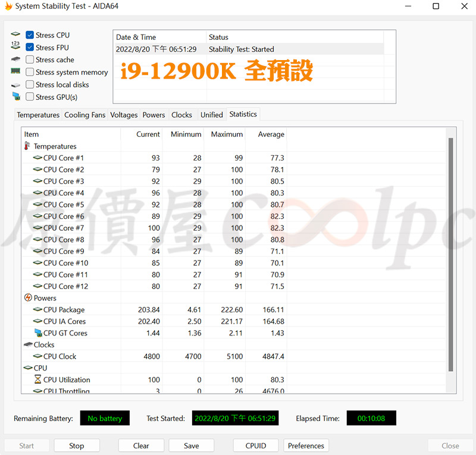The height and width of the screenshot is (455, 476).
Task: Sort by the Current column header
Action: coord(142,134)
